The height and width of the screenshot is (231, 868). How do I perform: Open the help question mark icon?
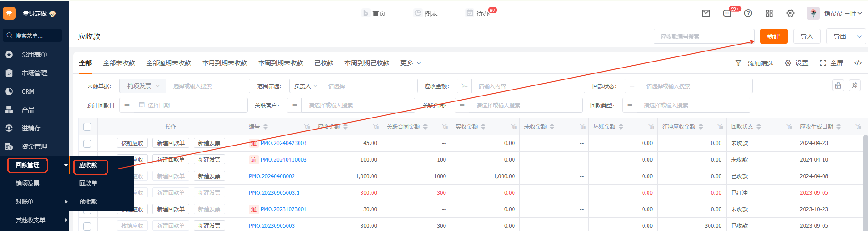pos(748,13)
